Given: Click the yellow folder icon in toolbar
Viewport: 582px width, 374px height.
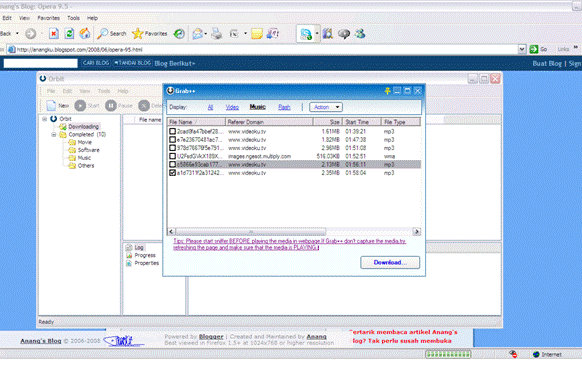Looking at the screenshot, I should point(256,34).
